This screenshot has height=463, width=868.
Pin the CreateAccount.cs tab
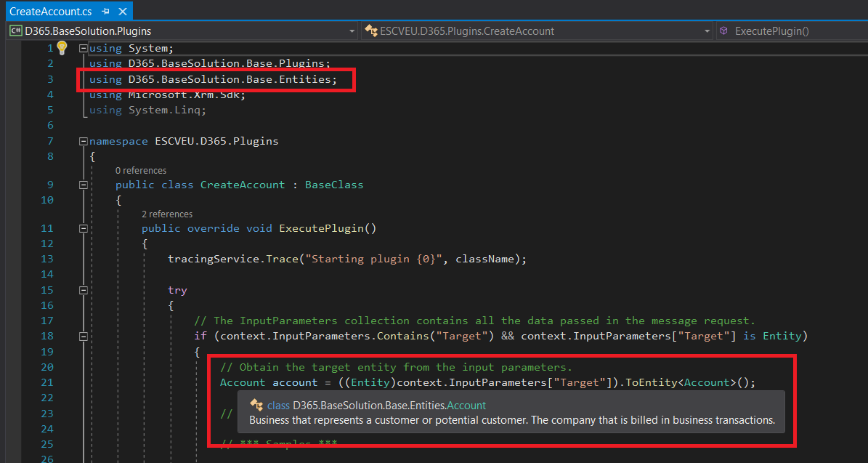click(x=105, y=12)
